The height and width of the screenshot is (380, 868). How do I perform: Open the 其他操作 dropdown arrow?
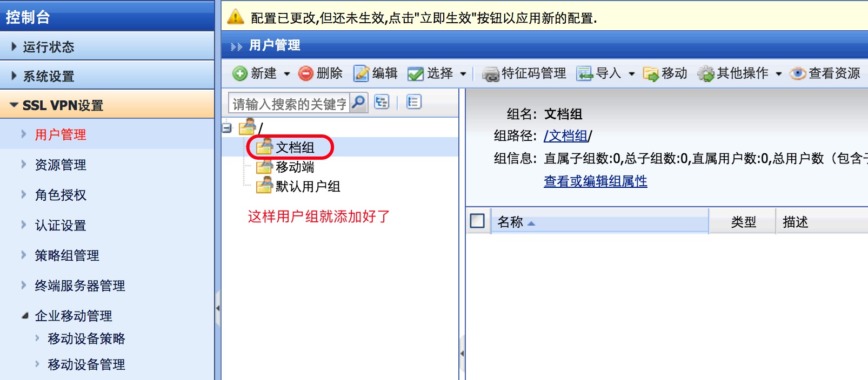tap(779, 74)
